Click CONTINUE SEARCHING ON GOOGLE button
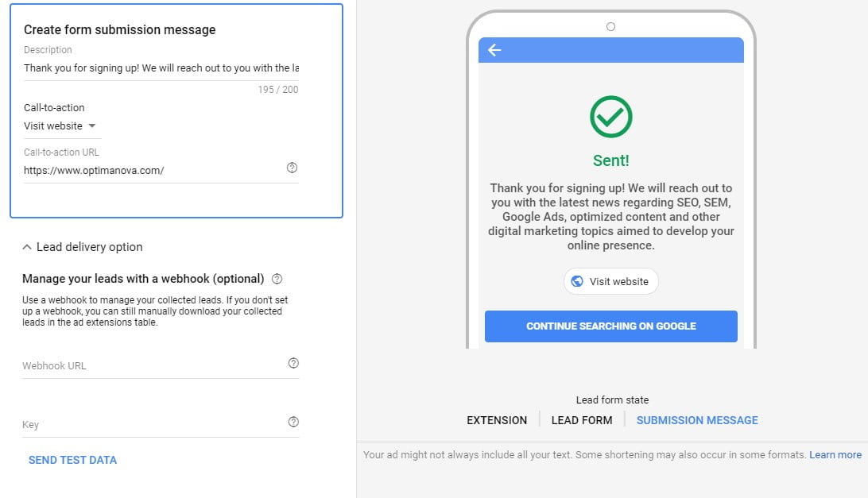Screen dimensions: 868x498 tap(610, 326)
